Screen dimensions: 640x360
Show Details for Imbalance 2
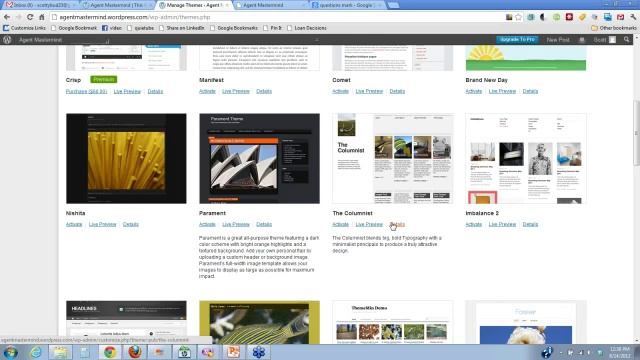point(530,224)
